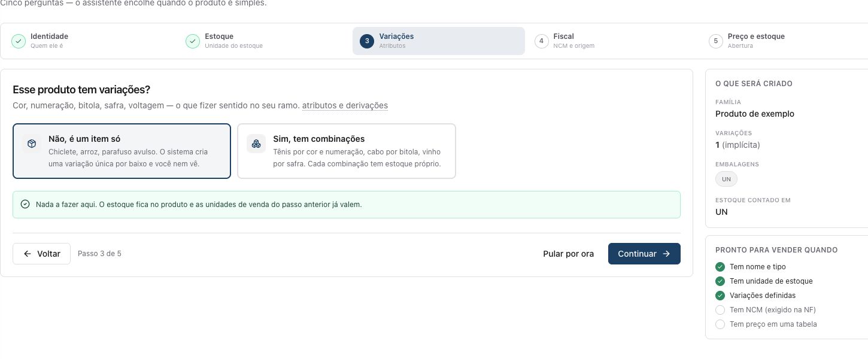Screen dimensions: 868x359
Task: Open the Estoque step
Action: click(265, 41)
